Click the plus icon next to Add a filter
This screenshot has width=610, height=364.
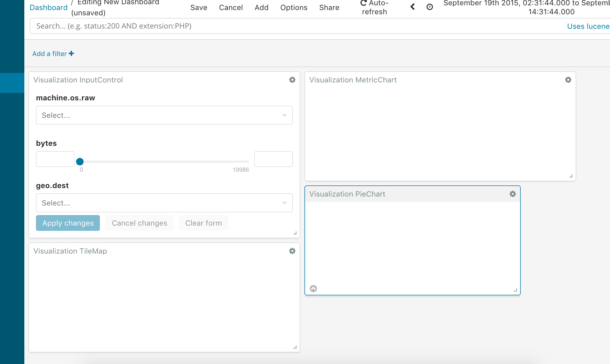click(71, 54)
